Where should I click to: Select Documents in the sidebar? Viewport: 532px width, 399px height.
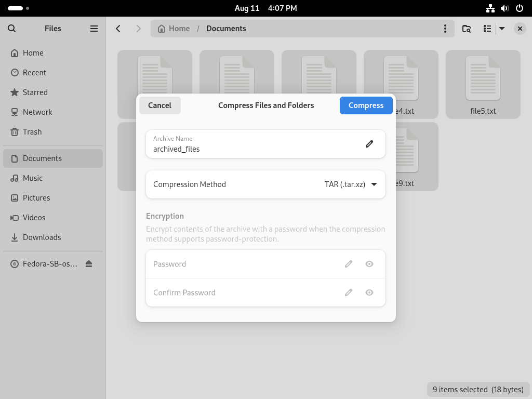[53, 158]
